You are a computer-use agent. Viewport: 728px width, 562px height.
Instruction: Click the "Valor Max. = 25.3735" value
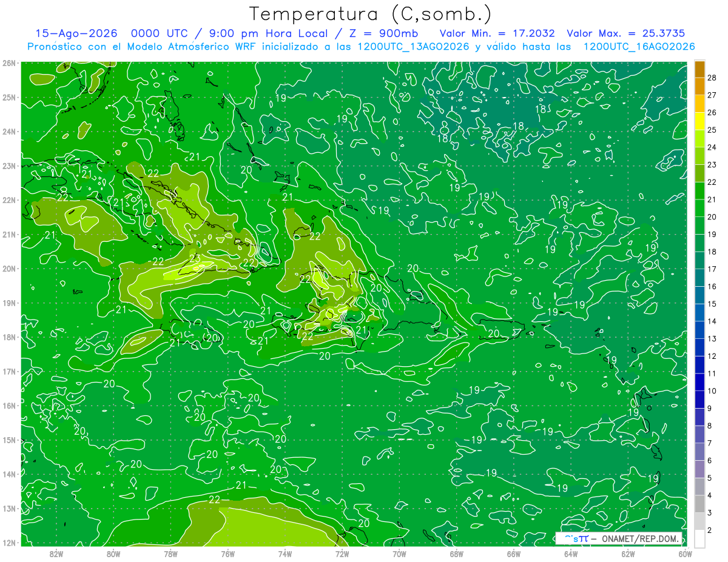(x=627, y=33)
